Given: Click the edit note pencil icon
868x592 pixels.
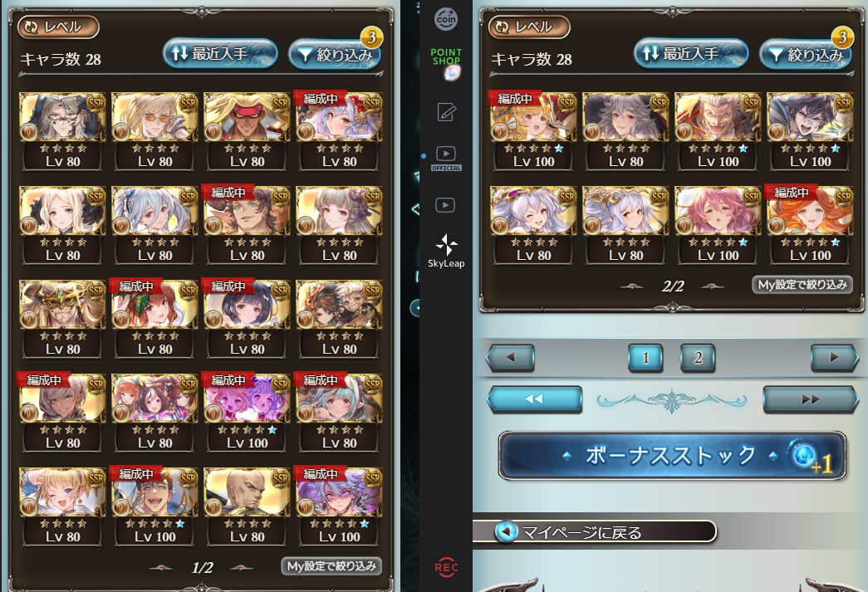Looking at the screenshot, I should [446, 112].
